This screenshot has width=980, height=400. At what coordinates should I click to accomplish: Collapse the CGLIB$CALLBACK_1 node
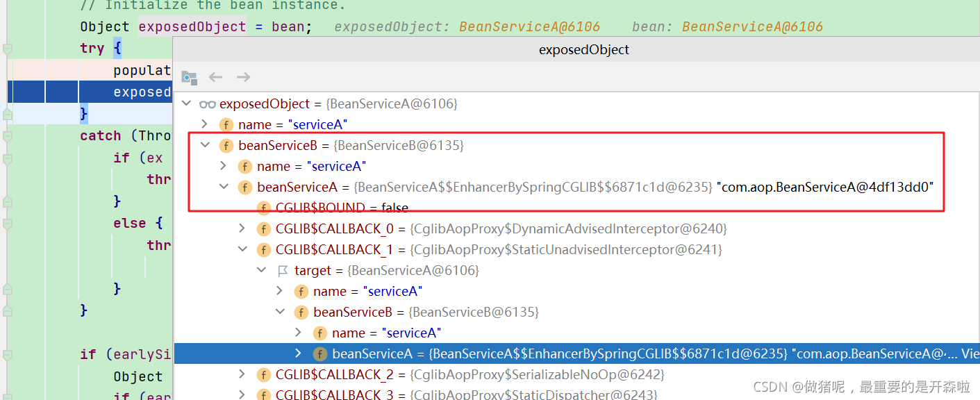(x=242, y=249)
